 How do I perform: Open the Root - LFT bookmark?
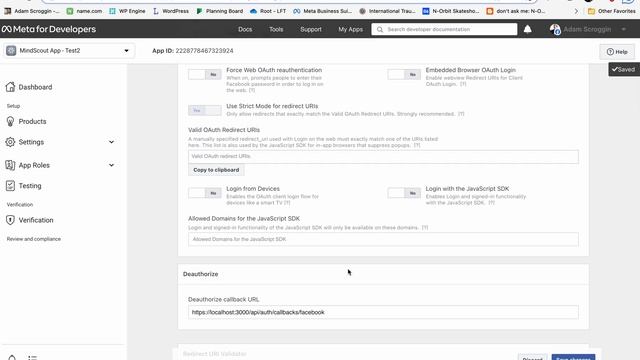point(268,11)
